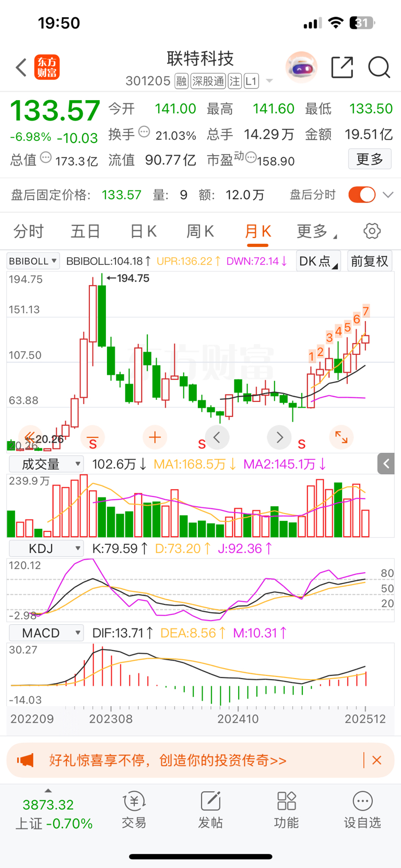
Task: Tap the back arrow icon
Action: [21, 67]
